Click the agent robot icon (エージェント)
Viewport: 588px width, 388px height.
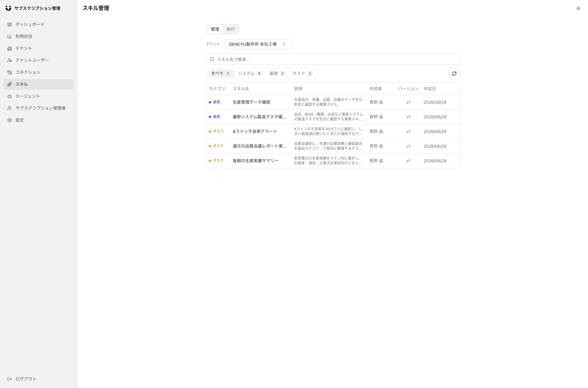[10, 96]
